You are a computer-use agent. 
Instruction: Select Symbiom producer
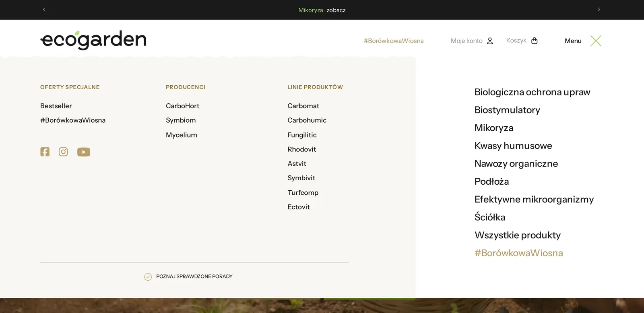tap(181, 120)
